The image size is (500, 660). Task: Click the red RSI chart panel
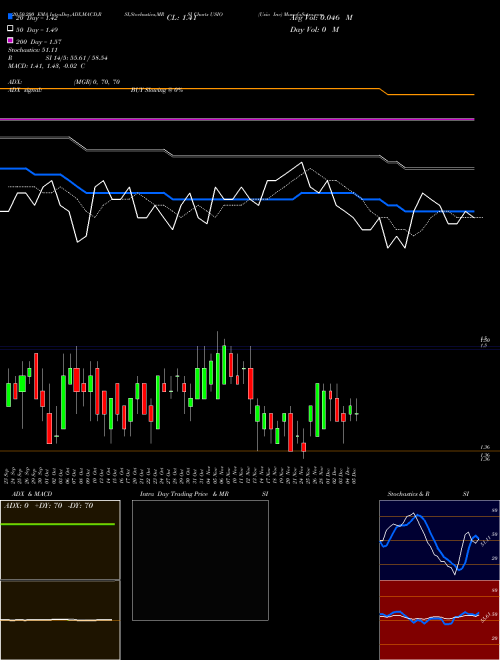point(439,620)
